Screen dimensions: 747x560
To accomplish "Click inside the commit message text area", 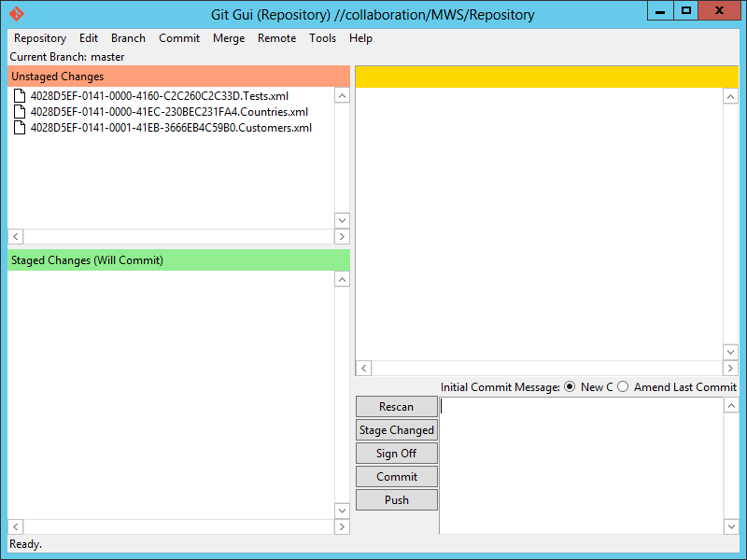I will [579, 465].
